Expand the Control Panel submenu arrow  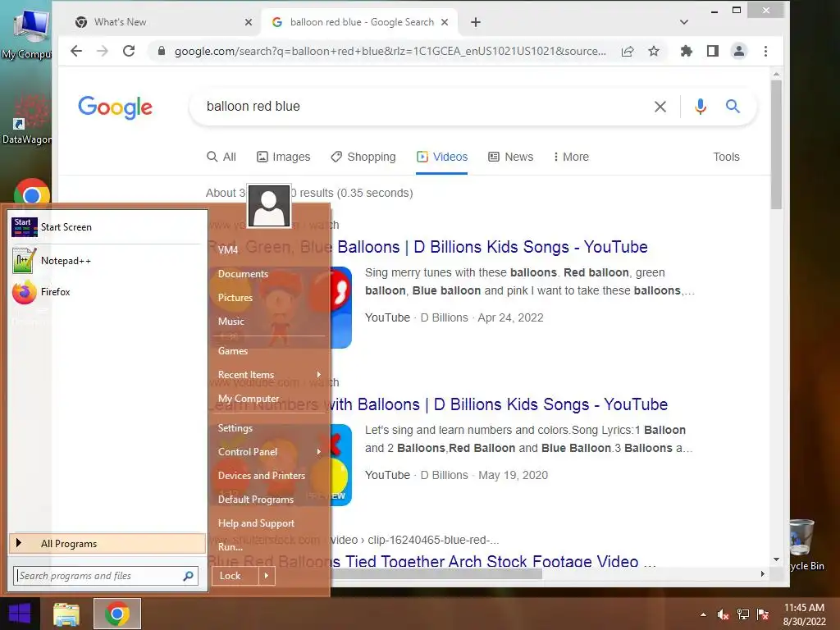(319, 452)
